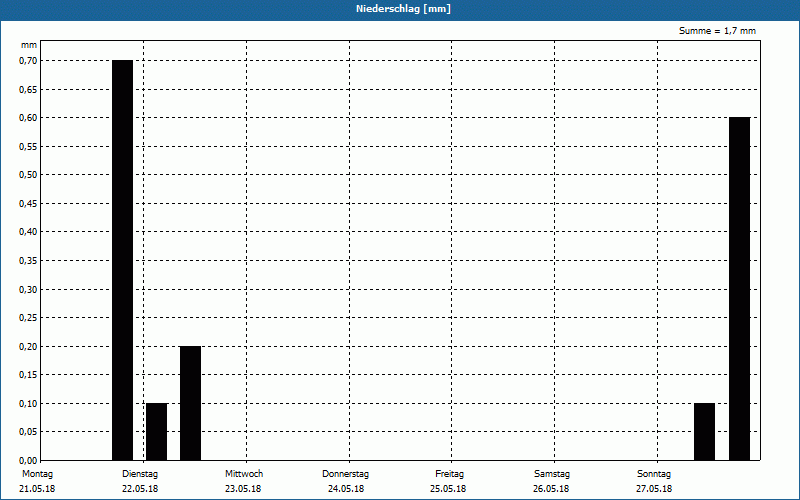This screenshot has width=800, height=500.
Task: Click the Niederschlag [mm] chart title
Action: [403, 9]
